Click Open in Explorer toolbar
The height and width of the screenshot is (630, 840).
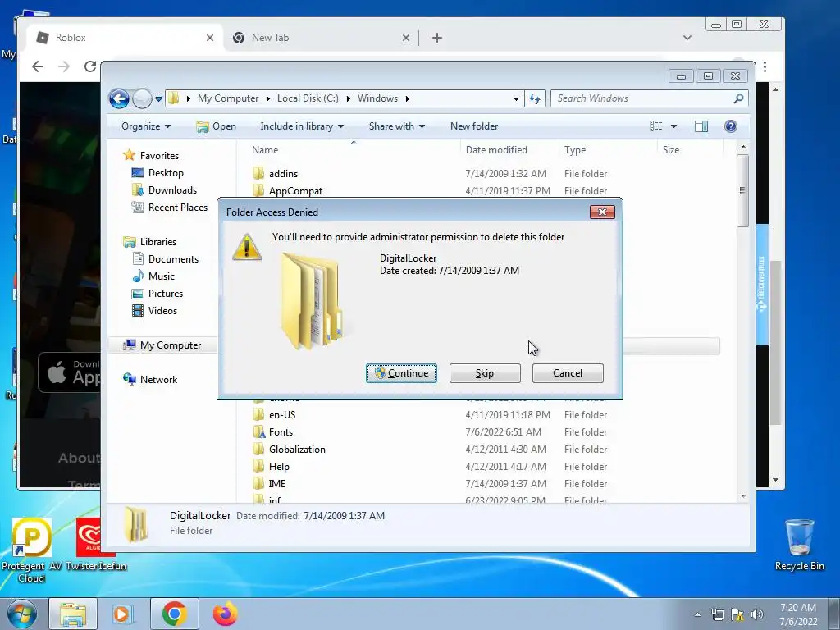(x=216, y=126)
